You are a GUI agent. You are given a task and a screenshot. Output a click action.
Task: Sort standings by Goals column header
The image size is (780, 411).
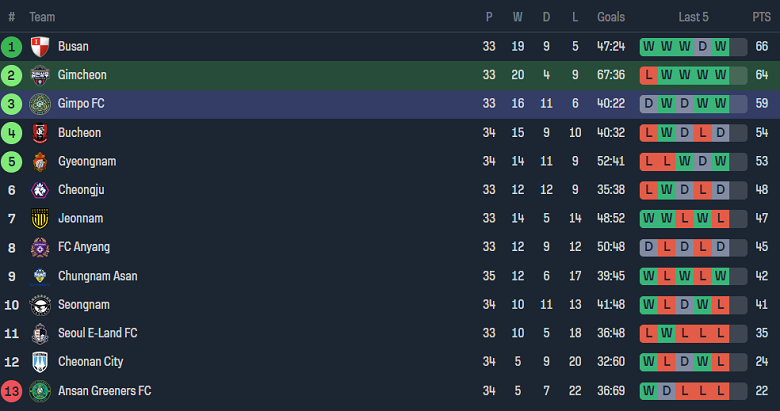(610, 17)
